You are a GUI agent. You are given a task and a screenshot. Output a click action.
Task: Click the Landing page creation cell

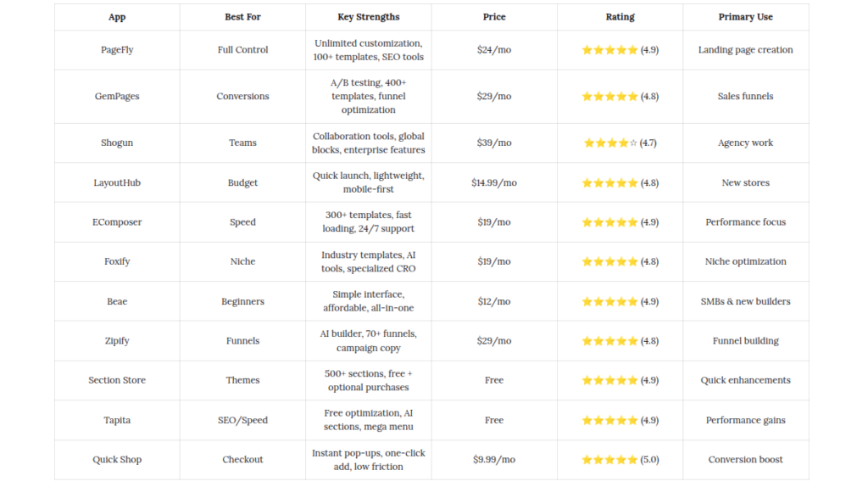745,50
